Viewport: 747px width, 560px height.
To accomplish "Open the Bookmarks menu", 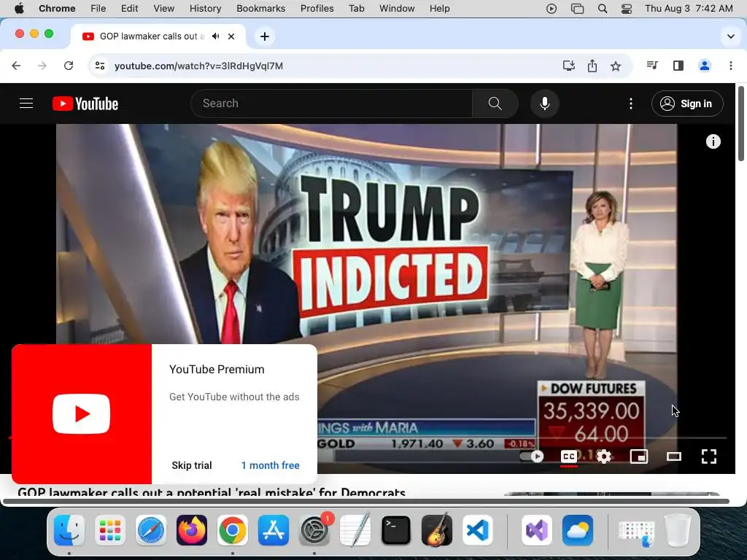I will click(260, 9).
